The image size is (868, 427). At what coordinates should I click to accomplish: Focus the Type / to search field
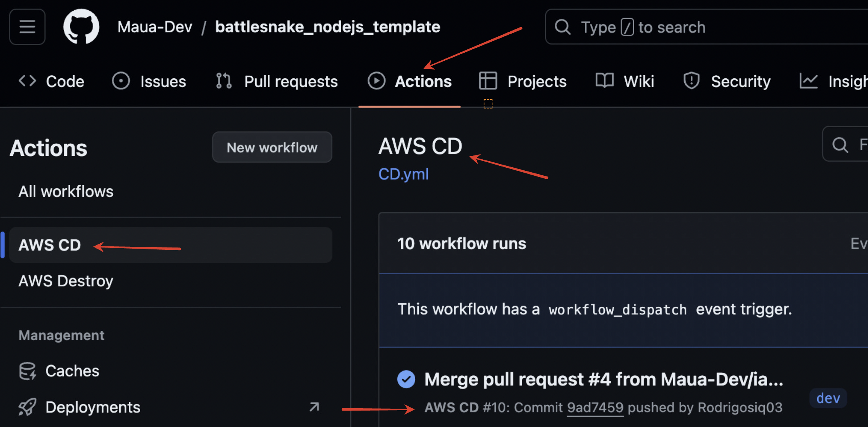click(707, 27)
